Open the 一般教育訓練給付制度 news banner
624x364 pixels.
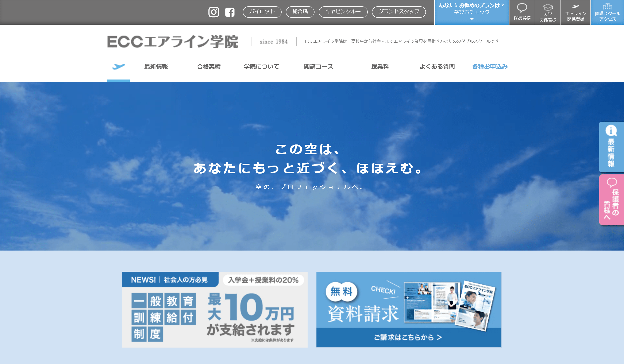click(x=215, y=309)
